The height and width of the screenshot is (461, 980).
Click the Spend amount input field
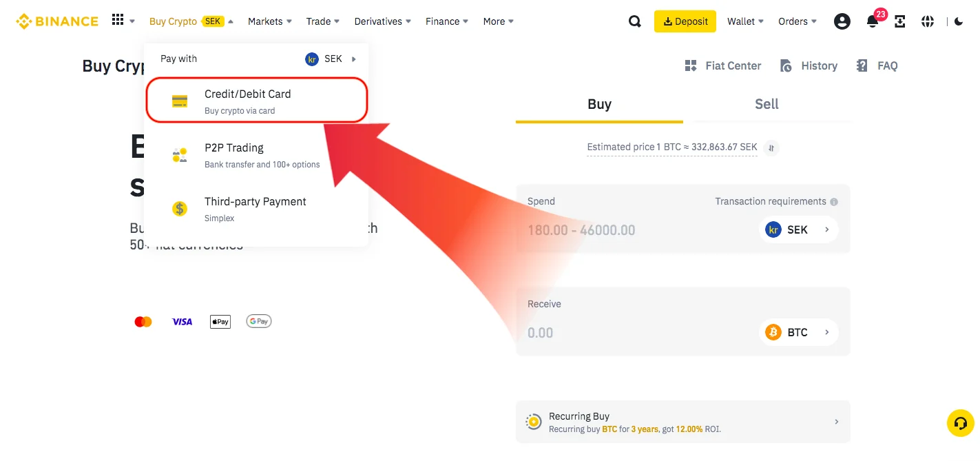click(637, 230)
